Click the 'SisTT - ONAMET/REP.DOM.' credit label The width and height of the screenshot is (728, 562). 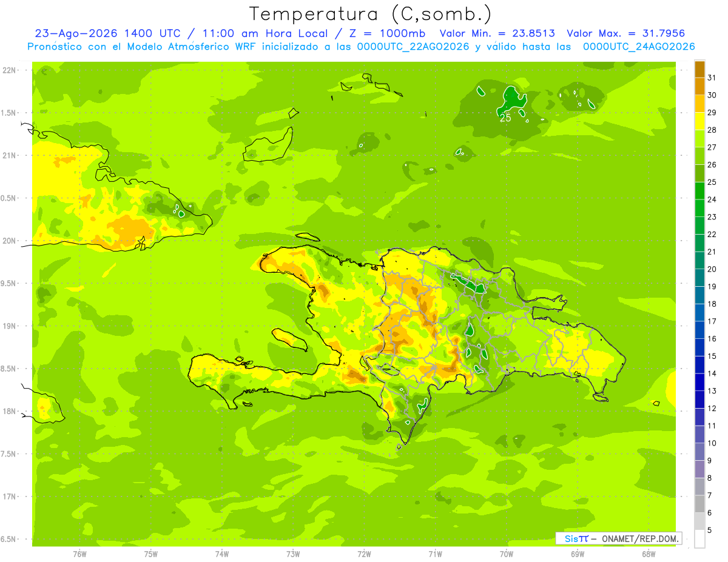[619, 538]
